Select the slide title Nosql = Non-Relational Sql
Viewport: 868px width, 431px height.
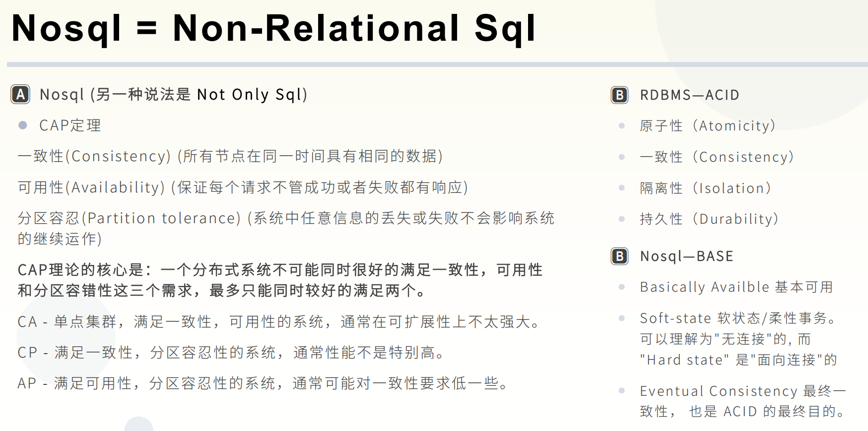click(273, 29)
